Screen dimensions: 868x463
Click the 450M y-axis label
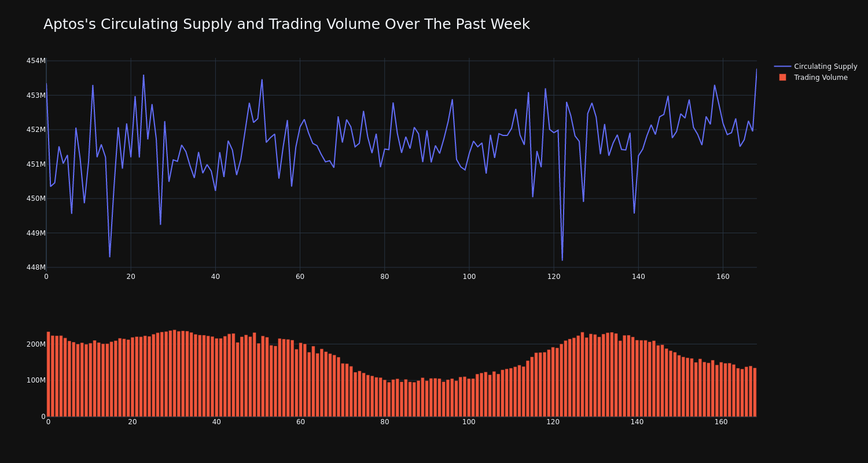tap(36, 199)
